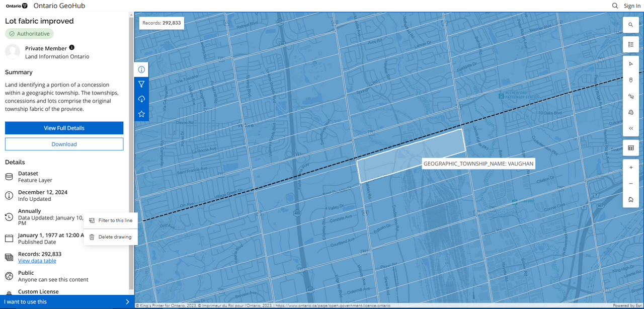Activate the pointer select tool

point(630,64)
